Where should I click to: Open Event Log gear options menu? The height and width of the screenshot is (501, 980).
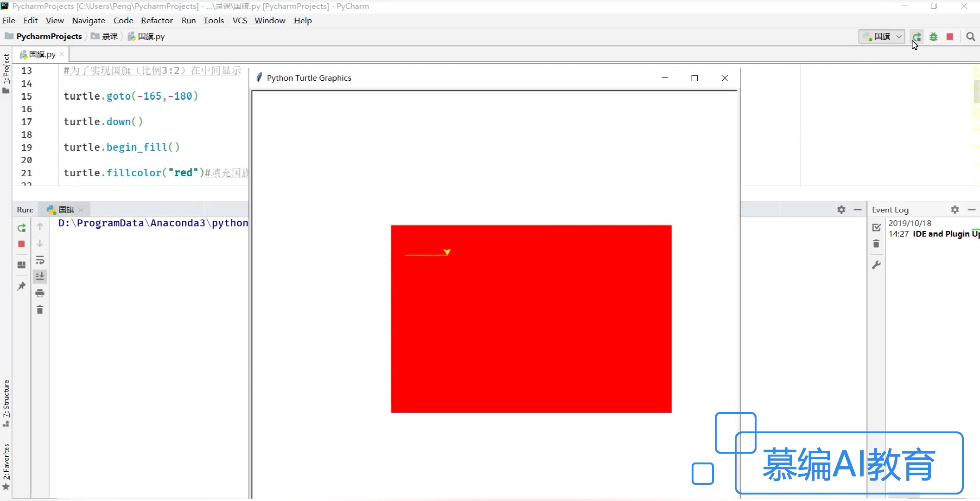(955, 210)
